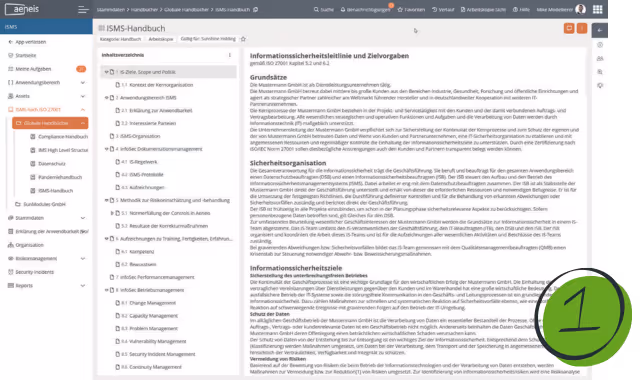The image size is (640, 380).
Task: Click Arbeitskopie tag under title
Action: [161, 39]
